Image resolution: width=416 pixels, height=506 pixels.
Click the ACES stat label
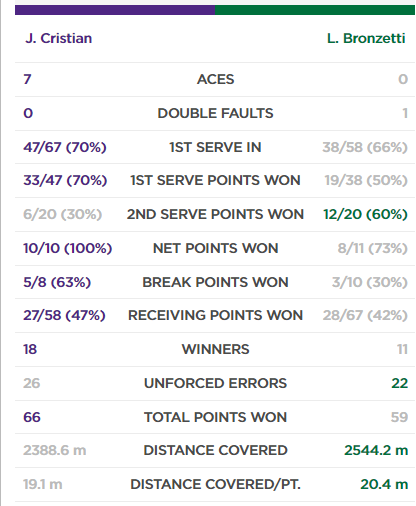[215, 79]
